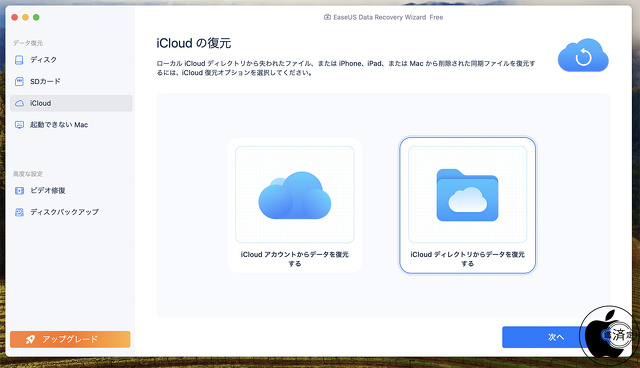Viewport: 640px width, 368px height.
Task: Click the アップグレード button
Action: (70, 339)
